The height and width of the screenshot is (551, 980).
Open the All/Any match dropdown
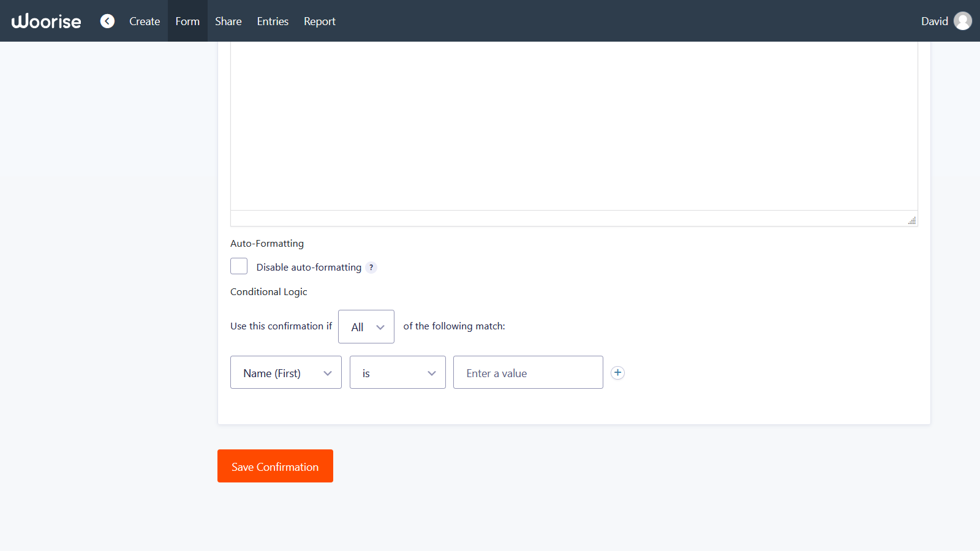click(366, 326)
